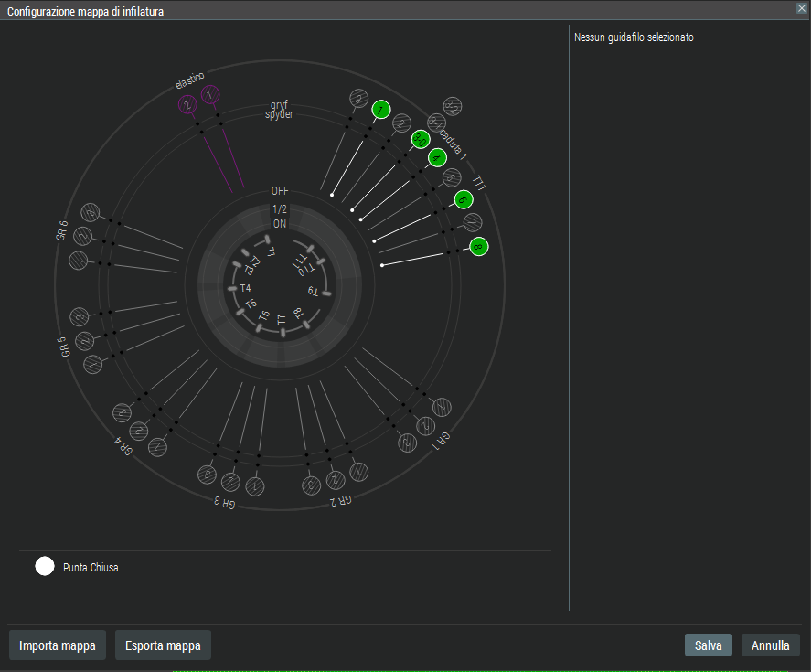
Task: Select green yarn guide 1 in caduta 1
Action: pyautogui.click(x=381, y=110)
